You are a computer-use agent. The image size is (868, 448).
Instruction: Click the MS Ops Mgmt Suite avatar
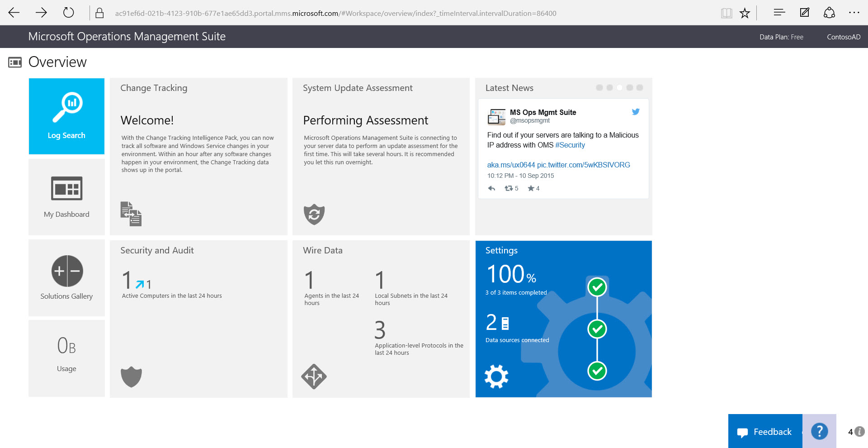(x=496, y=116)
